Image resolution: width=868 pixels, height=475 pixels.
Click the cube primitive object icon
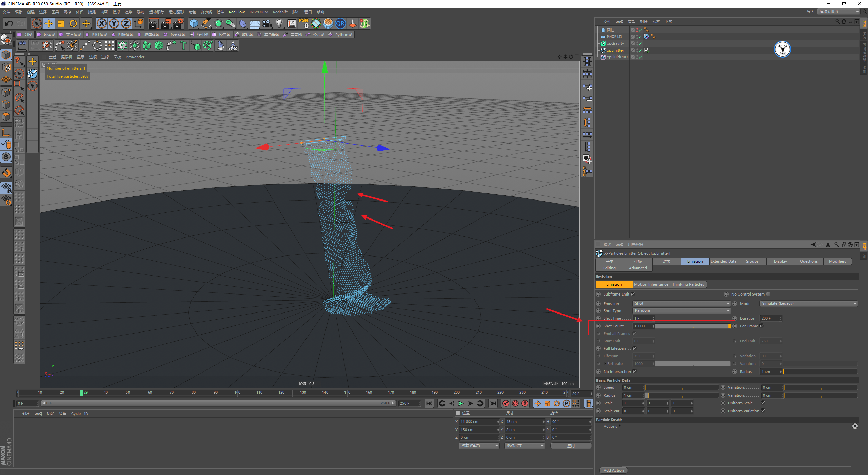[194, 23]
